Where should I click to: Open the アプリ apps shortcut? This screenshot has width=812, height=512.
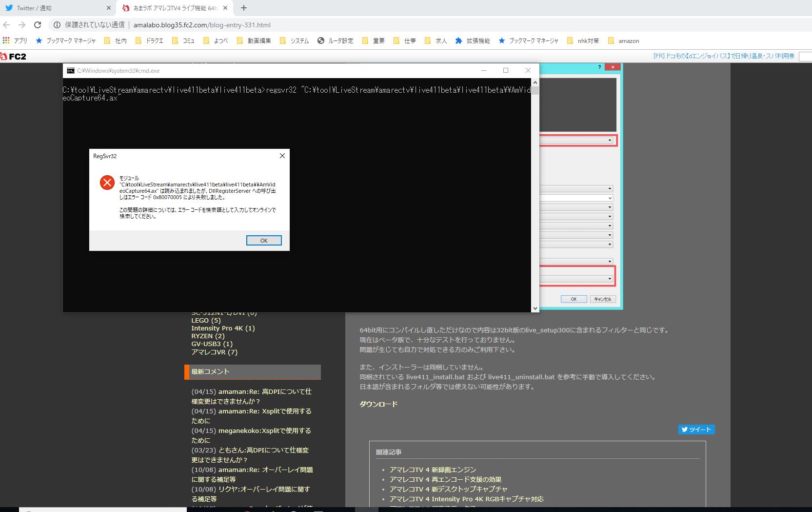[15, 41]
